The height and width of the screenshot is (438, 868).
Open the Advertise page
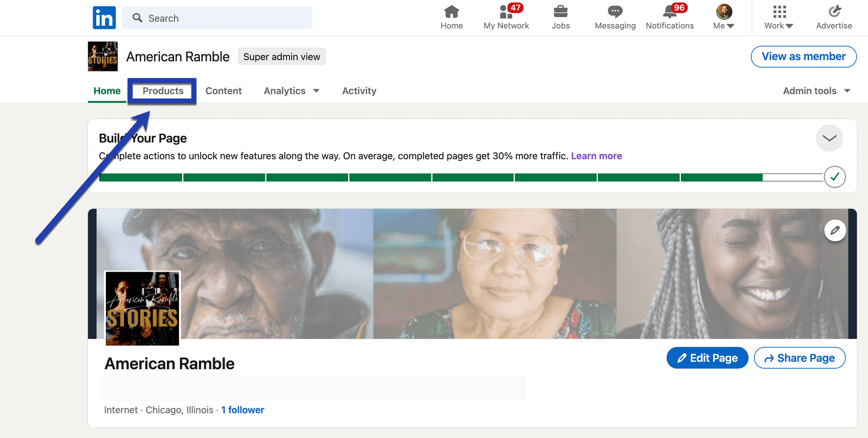(x=834, y=18)
